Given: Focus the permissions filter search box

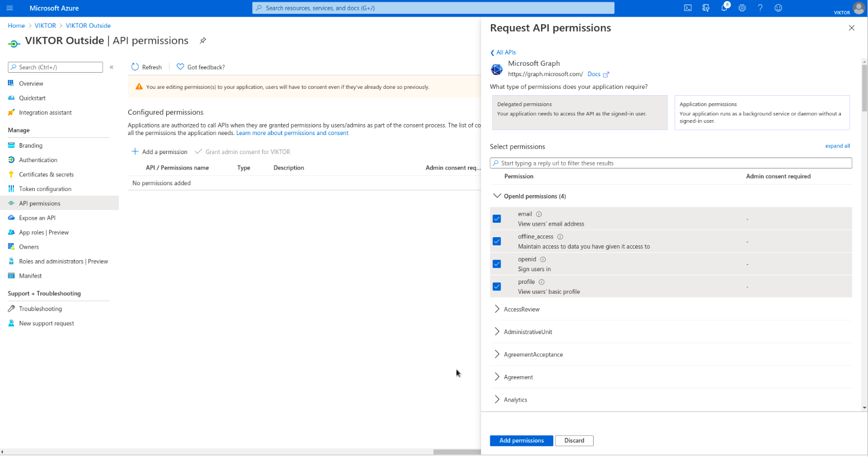Looking at the screenshot, I should click(670, 163).
